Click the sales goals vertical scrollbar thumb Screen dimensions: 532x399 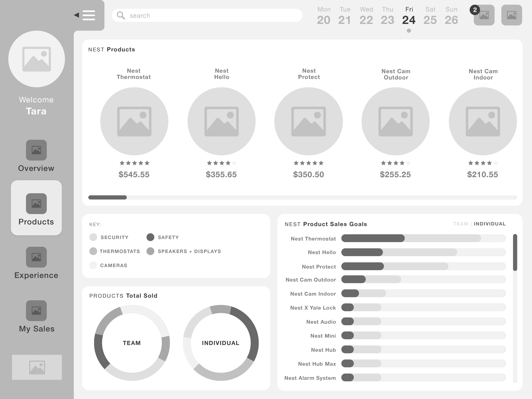(x=515, y=252)
